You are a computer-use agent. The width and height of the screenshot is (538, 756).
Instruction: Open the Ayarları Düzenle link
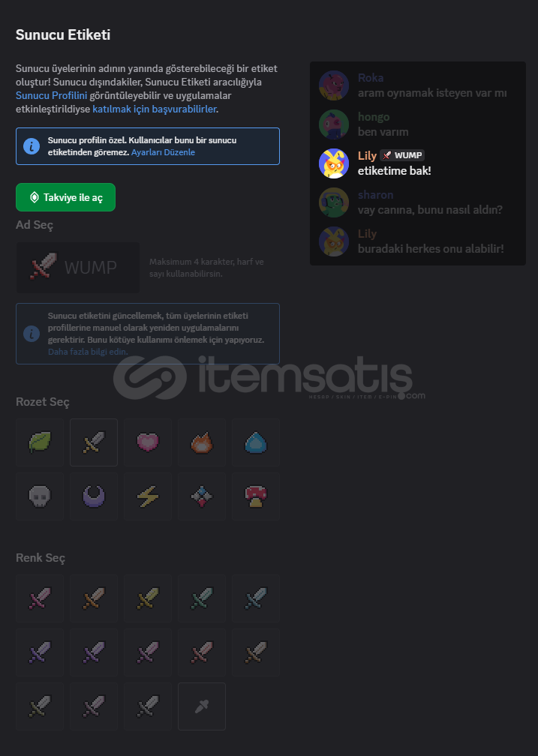[x=163, y=152]
